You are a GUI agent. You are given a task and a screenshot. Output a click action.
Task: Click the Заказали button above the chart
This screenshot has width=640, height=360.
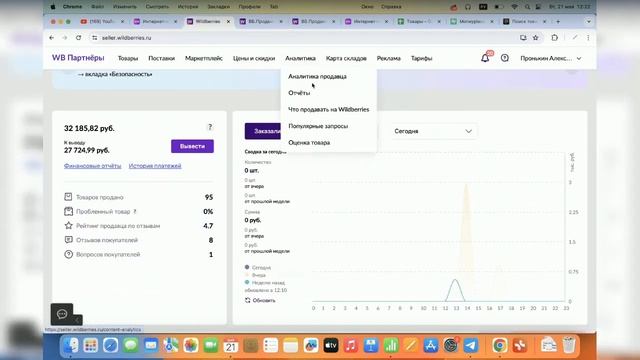pyautogui.click(x=263, y=131)
